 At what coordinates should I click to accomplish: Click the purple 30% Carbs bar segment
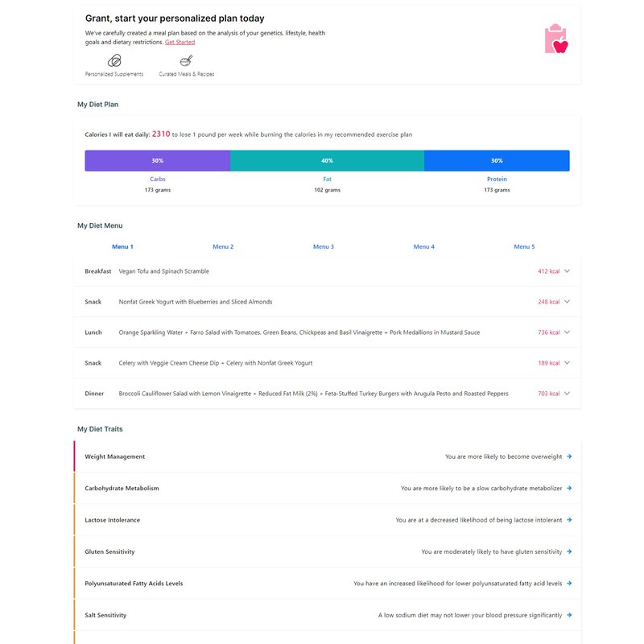157,160
